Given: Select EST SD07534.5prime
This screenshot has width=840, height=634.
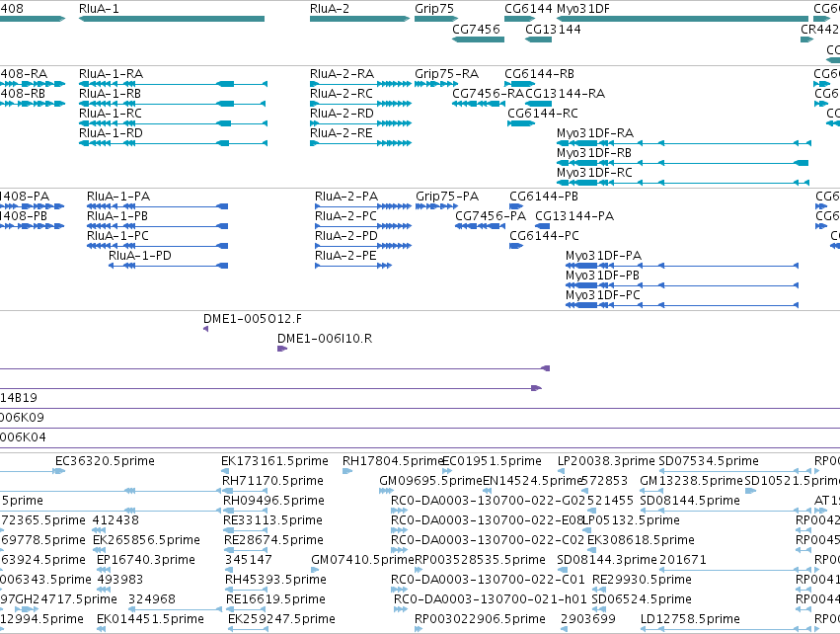Looking at the screenshot, I should tap(709, 461).
